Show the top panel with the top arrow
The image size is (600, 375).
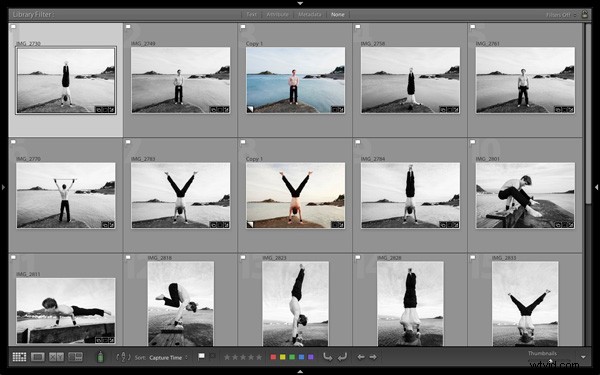click(x=300, y=3)
